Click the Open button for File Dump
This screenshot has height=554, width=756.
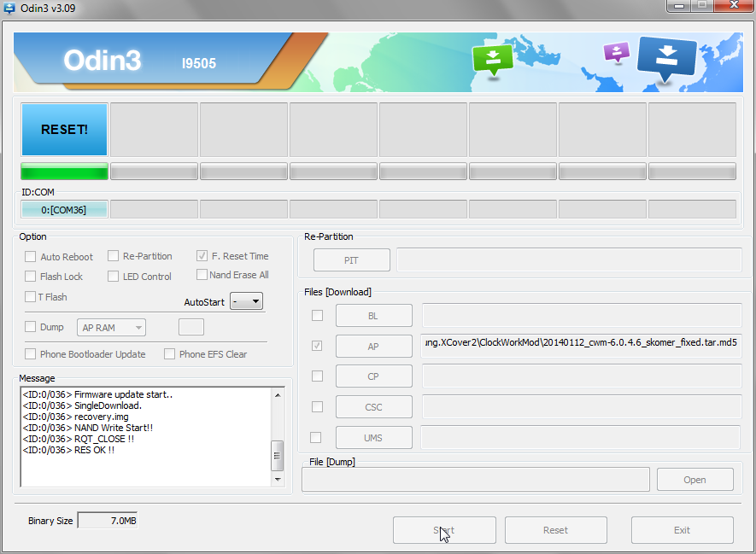tap(694, 480)
